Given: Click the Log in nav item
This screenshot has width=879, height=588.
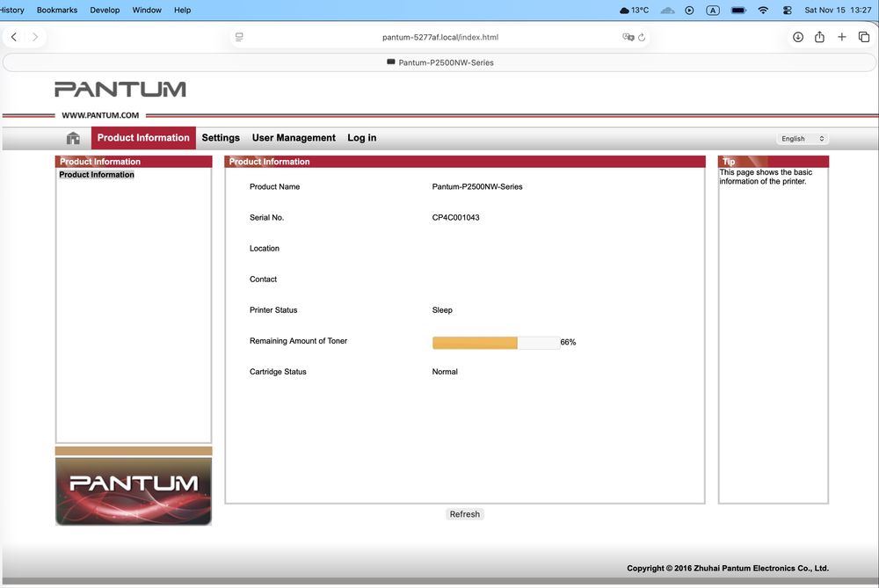Looking at the screenshot, I should point(361,138).
